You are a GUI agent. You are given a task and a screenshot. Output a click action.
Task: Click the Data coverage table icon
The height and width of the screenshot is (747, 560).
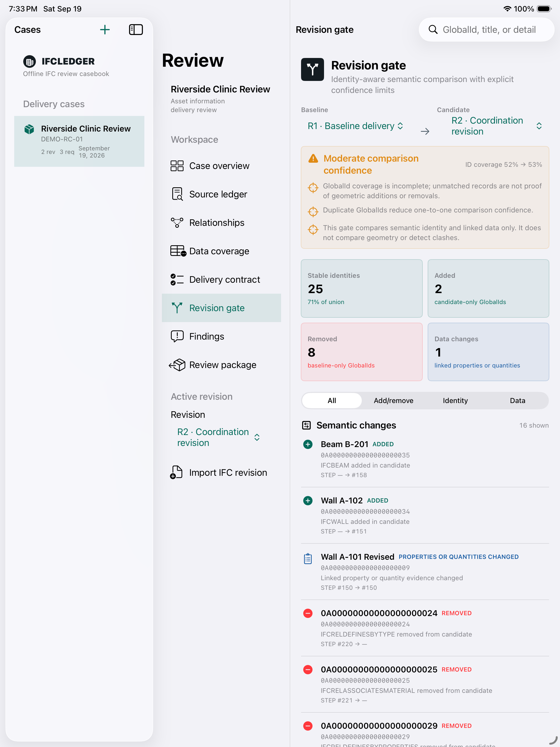pos(178,251)
